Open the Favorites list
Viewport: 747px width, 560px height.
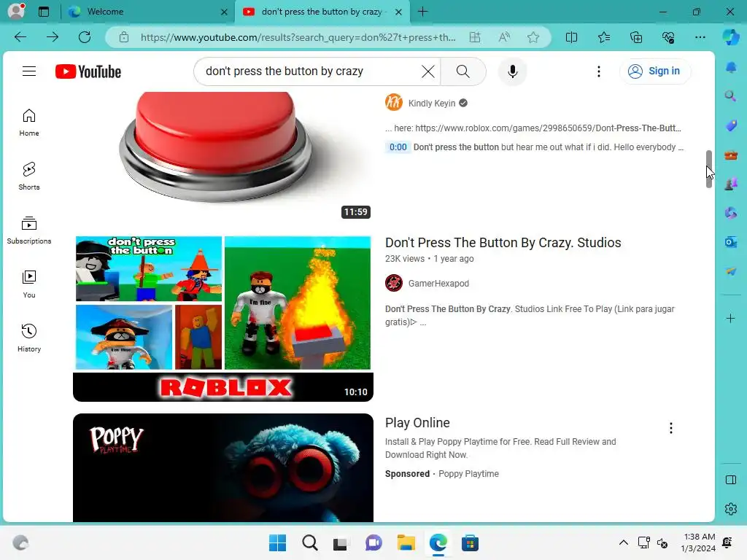click(603, 37)
